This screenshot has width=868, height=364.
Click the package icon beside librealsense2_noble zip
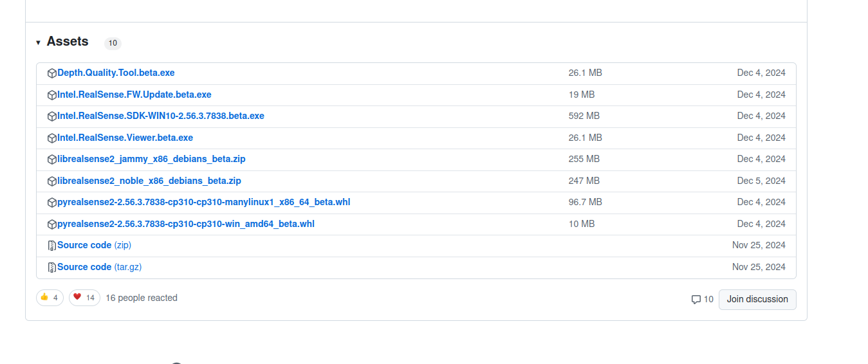pos(52,181)
